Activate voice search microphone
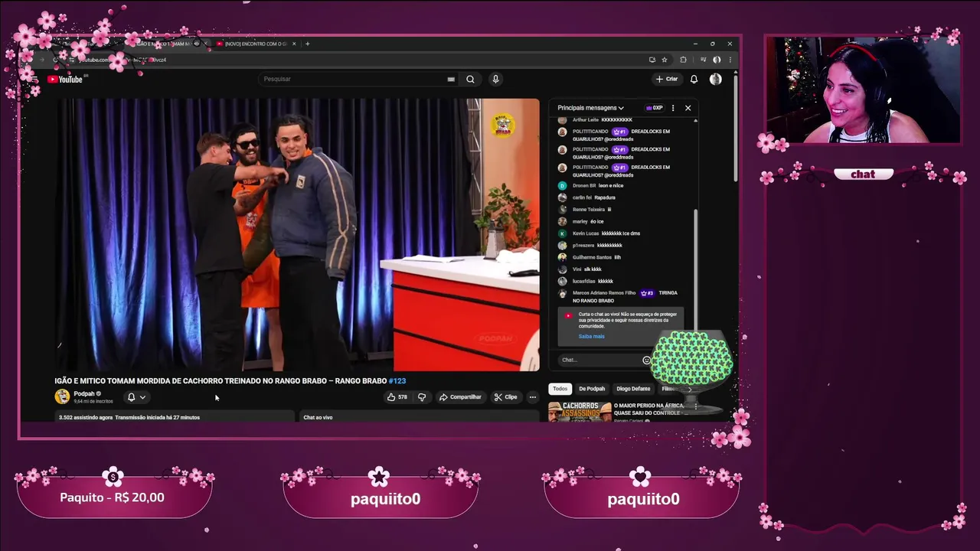980x551 pixels. 495,79
